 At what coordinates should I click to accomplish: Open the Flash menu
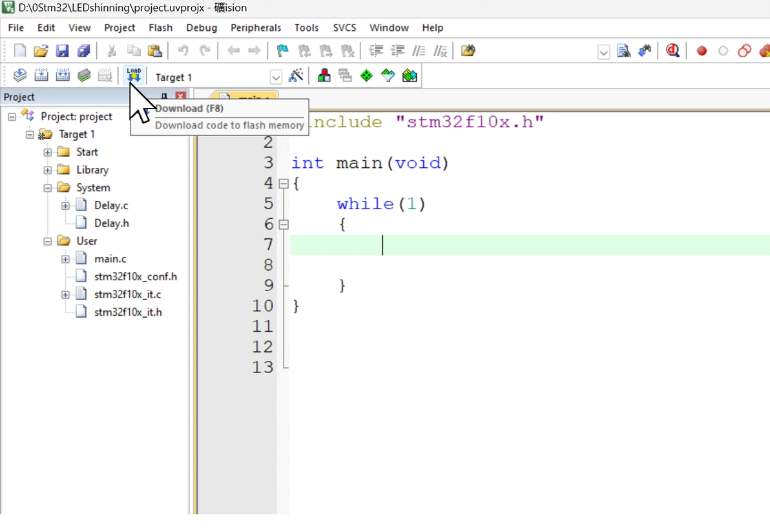(x=161, y=28)
